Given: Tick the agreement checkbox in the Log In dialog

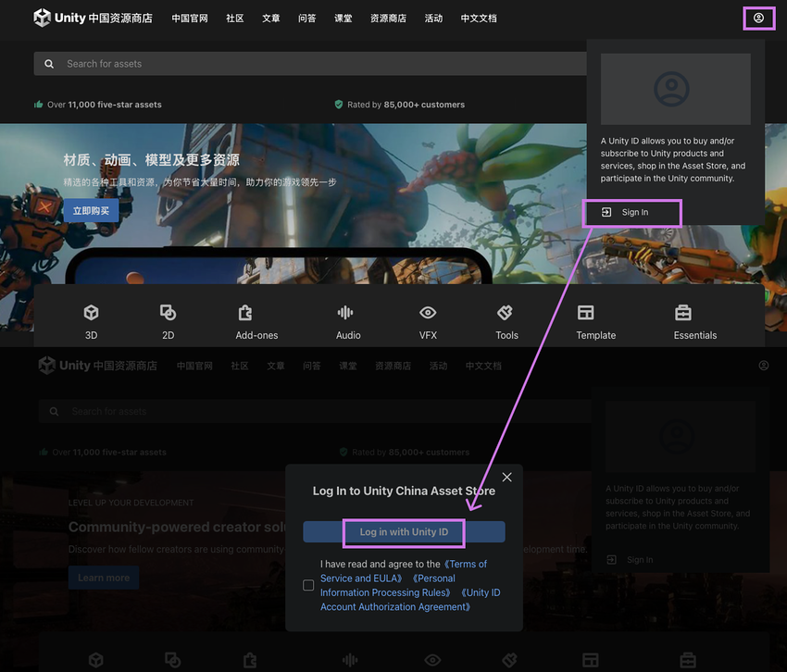Looking at the screenshot, I should click(308, 585).
